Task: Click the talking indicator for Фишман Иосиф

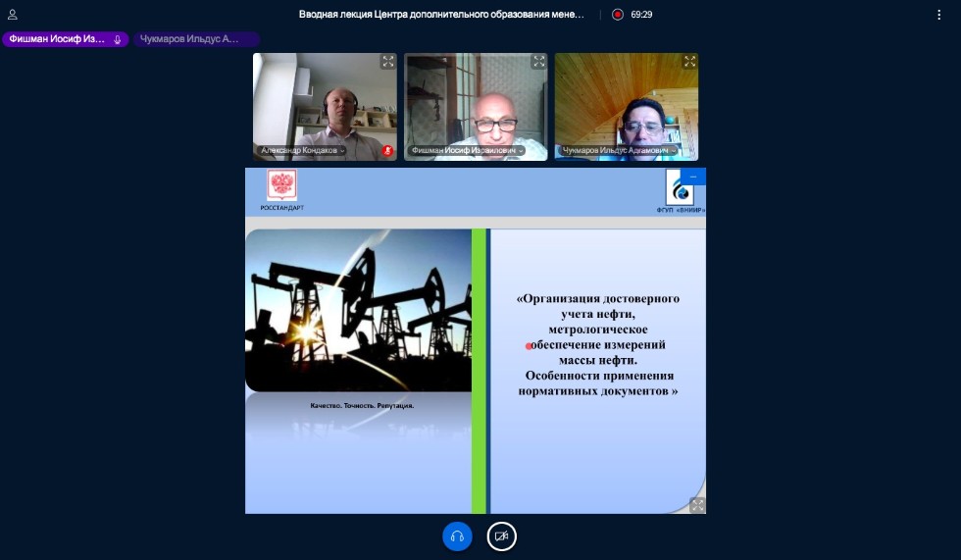Action: pos(66,39)
